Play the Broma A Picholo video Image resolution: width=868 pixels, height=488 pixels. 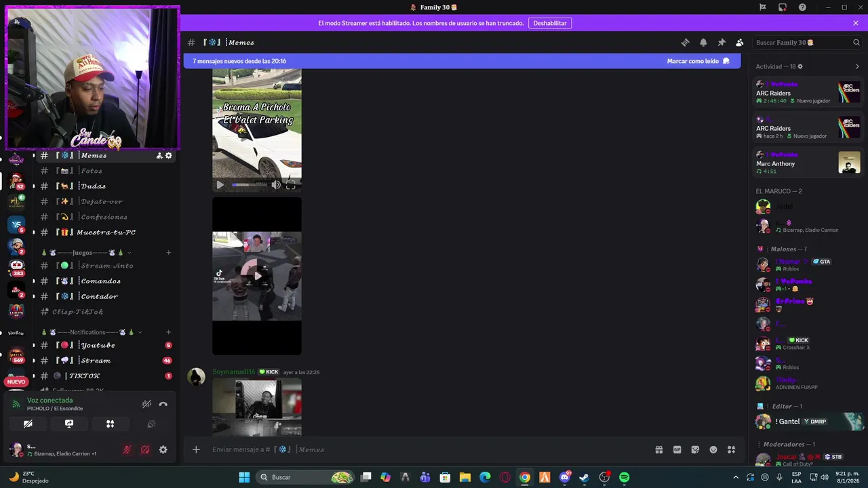(x=220, y=185)
